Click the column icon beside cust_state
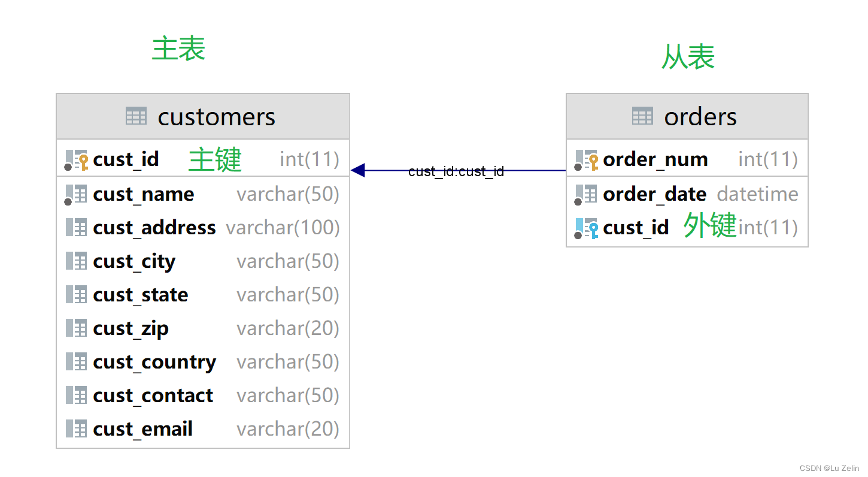 [76, 294]
